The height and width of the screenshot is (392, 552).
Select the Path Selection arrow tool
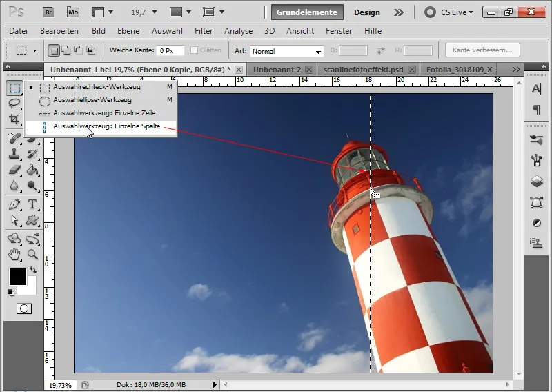[14, 220]
